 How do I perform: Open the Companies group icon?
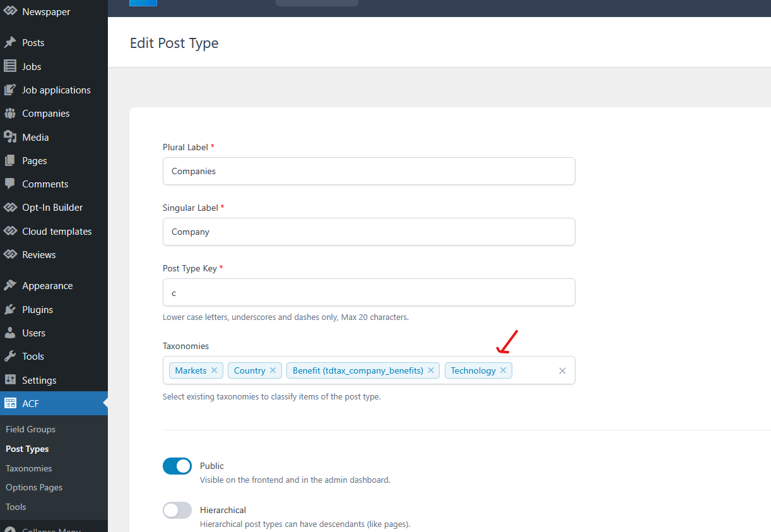tap(10, 114)
